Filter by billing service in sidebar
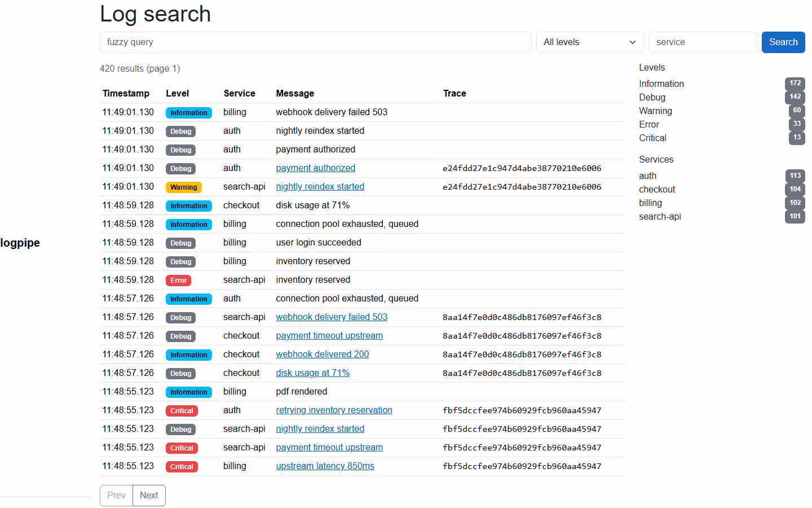 pyautogui.click(x=650, y=203)
